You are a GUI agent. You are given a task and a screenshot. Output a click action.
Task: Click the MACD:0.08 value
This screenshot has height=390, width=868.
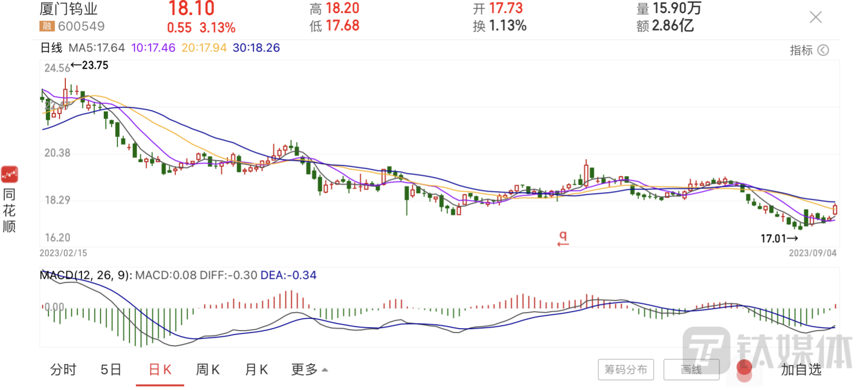166,275
